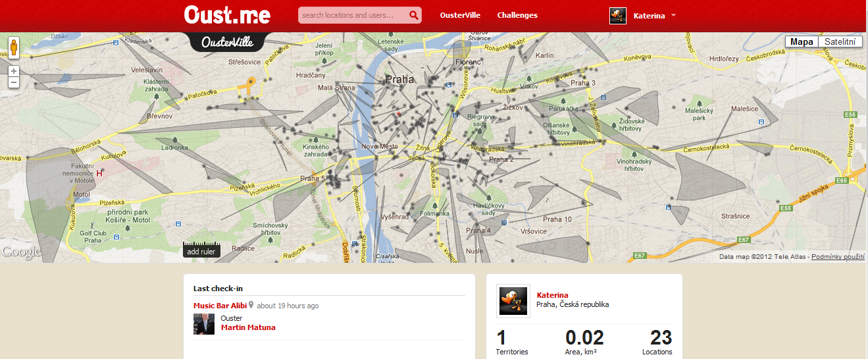Open Podmínky použití link
The width and height of the screenshot is (868, 359).
(837, 257)
